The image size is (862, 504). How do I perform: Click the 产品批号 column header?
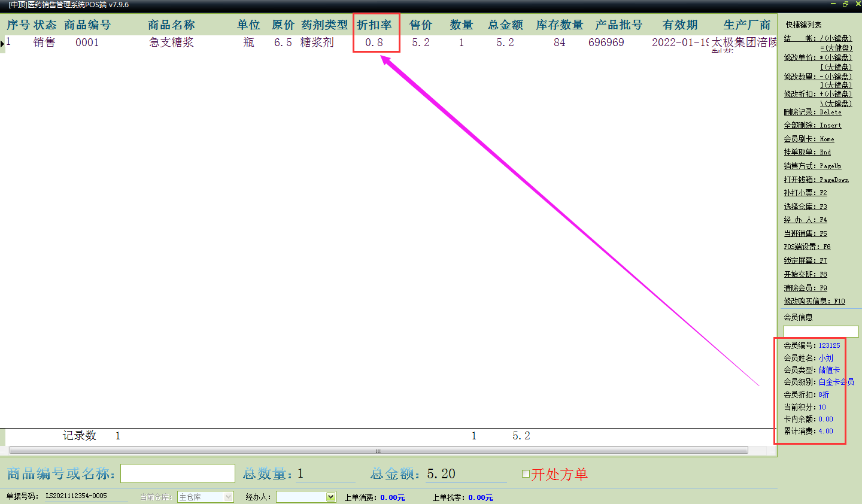(618, 25)
